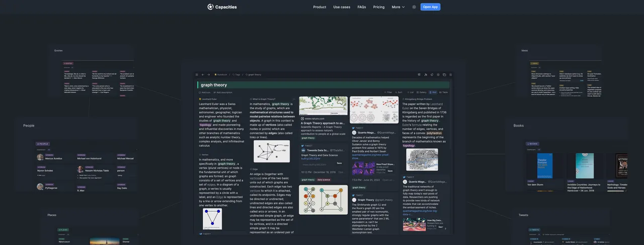Switch to the List view
The width and height of the screenshot is (644, 245).
click(x=411, y=93)
